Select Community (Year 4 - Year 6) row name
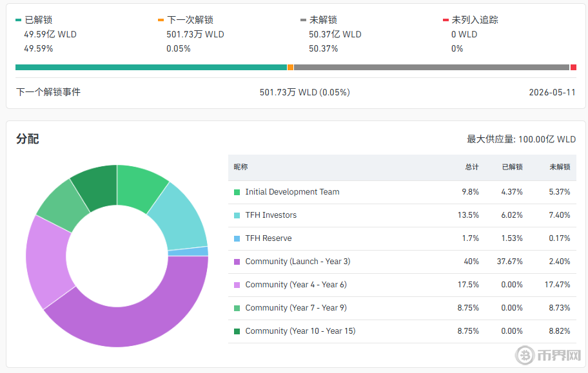The width and height of the screenshot is (588, 373). (296, 285)
